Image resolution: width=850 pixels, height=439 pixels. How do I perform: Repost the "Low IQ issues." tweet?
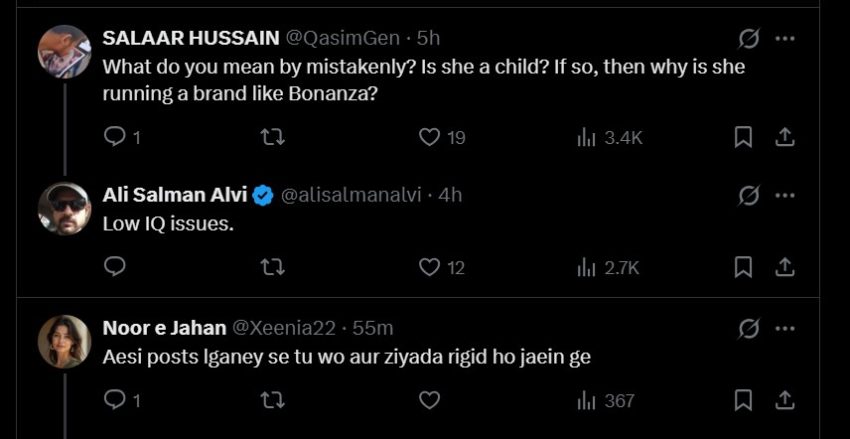tap(272, 267)
